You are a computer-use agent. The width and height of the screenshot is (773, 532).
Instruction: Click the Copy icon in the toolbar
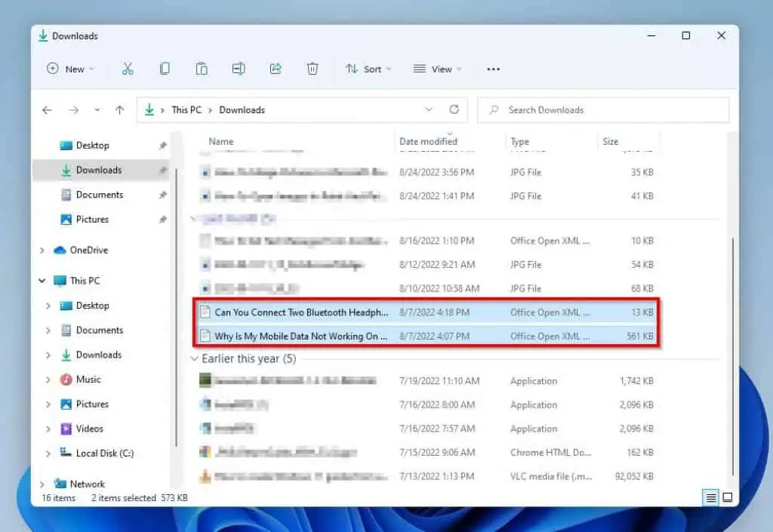pos(165,69)
